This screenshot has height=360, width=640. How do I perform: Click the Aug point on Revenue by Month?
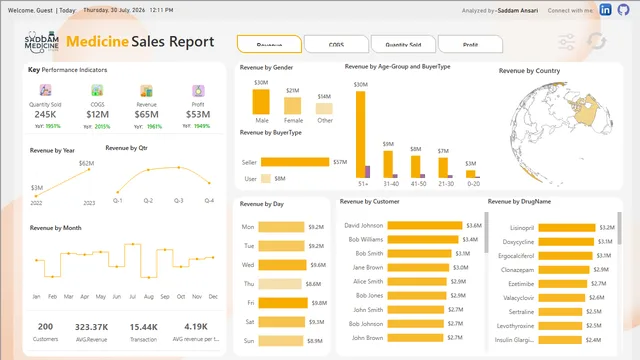tap(149, 278)
